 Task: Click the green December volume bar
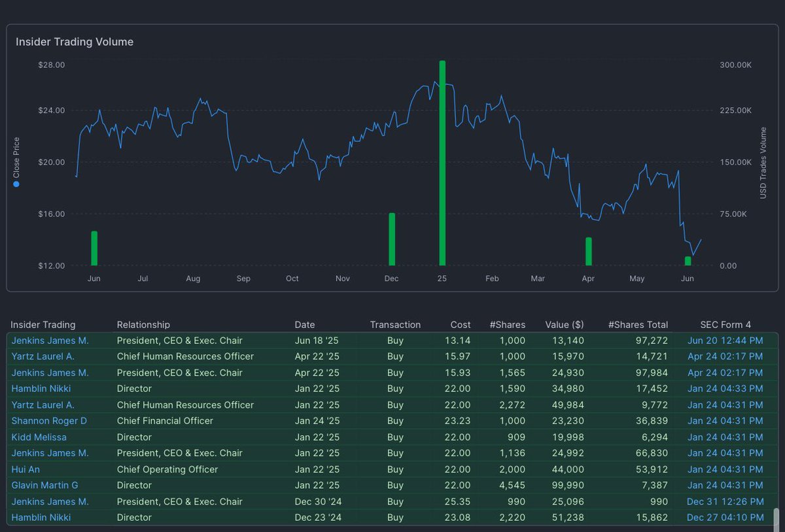[x=392, y=239]
